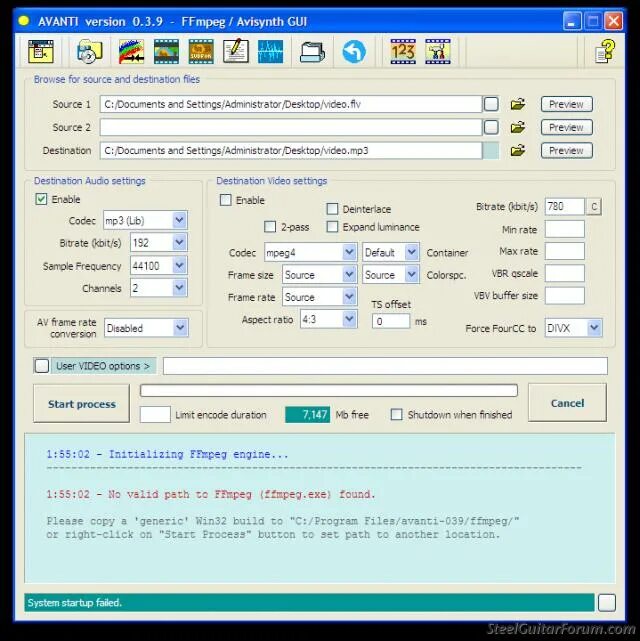The image size is (640, 641).
Task: Click the Limit encode duration field
Action: click(x=155, y=415)
